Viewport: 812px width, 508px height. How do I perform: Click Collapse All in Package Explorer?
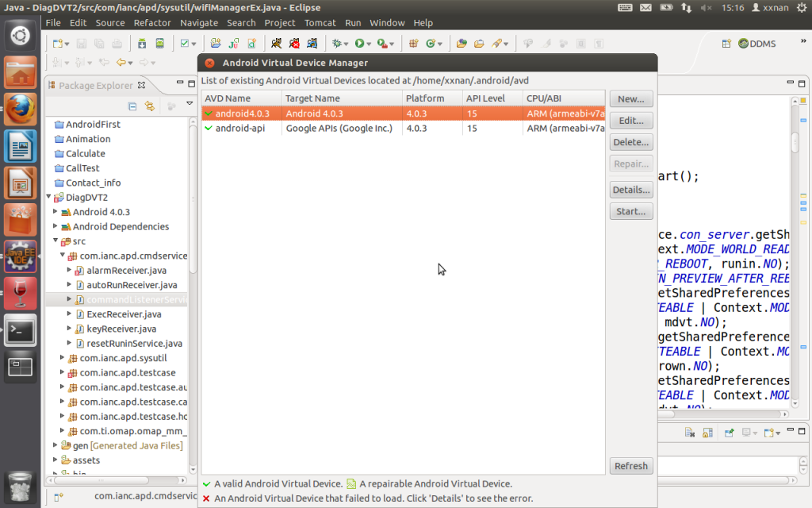(132, 106)
